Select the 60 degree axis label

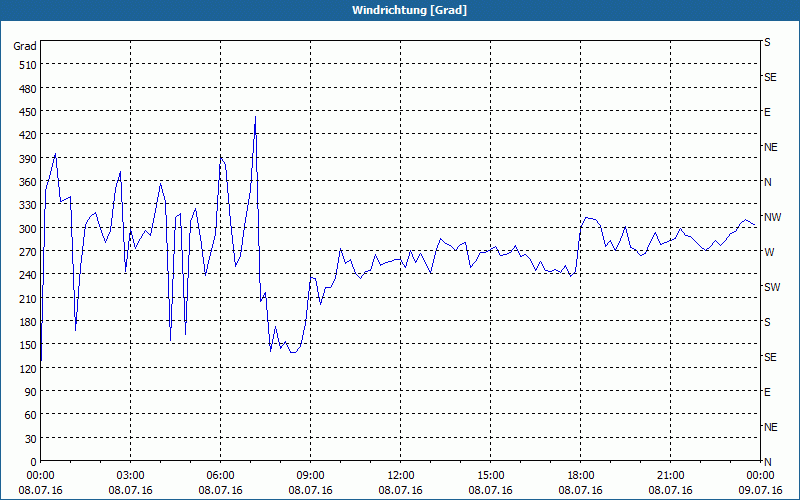coord(31,415)
